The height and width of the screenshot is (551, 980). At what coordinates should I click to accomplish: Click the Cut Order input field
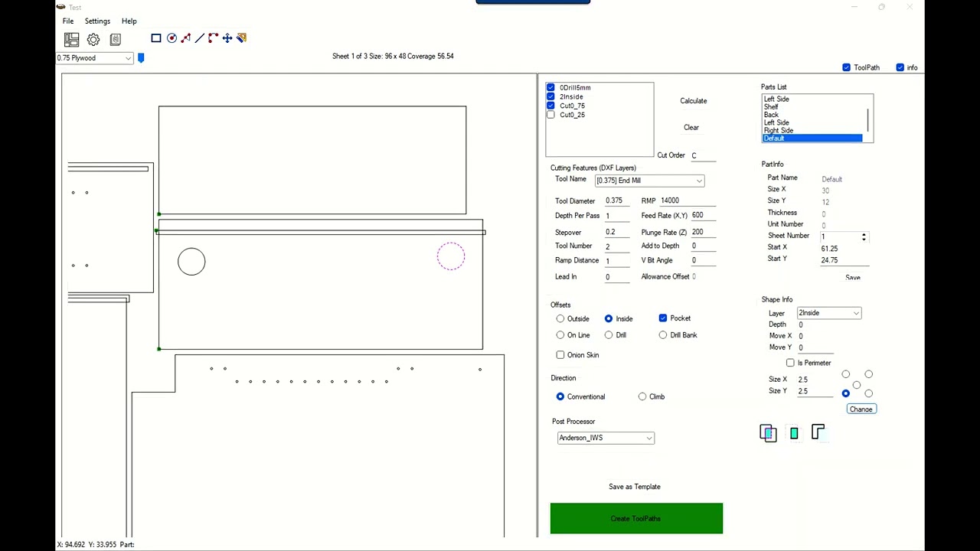tap(704, 155)
